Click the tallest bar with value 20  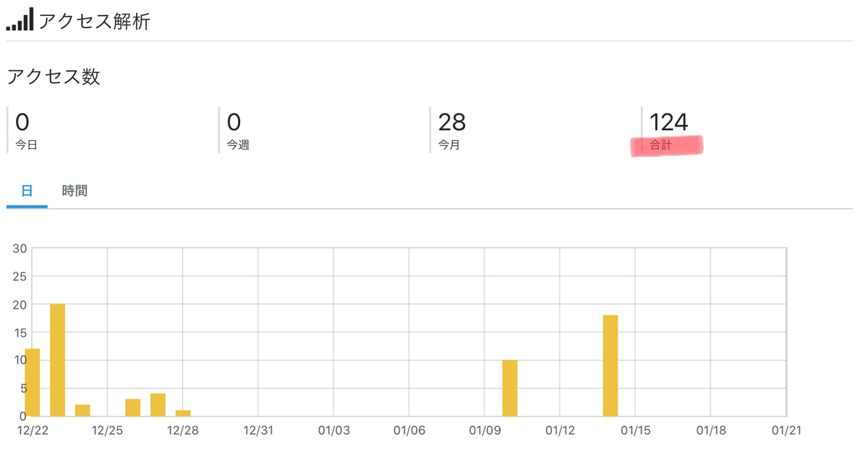[x=57, y=360]
